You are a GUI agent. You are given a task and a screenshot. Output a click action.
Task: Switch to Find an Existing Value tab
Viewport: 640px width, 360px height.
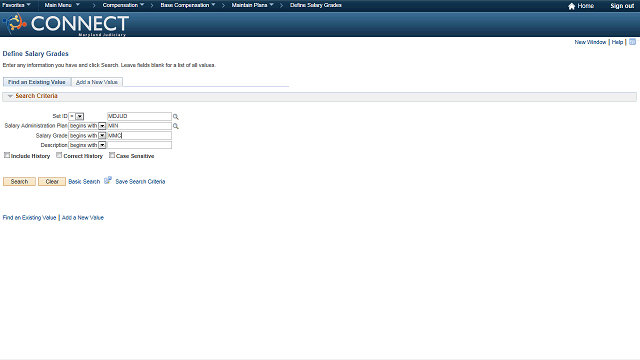(37, 82)
